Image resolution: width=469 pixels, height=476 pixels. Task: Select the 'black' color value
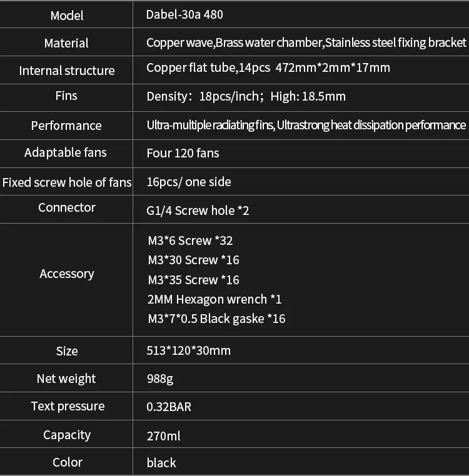pyautogui.click(x=161, y=463)
